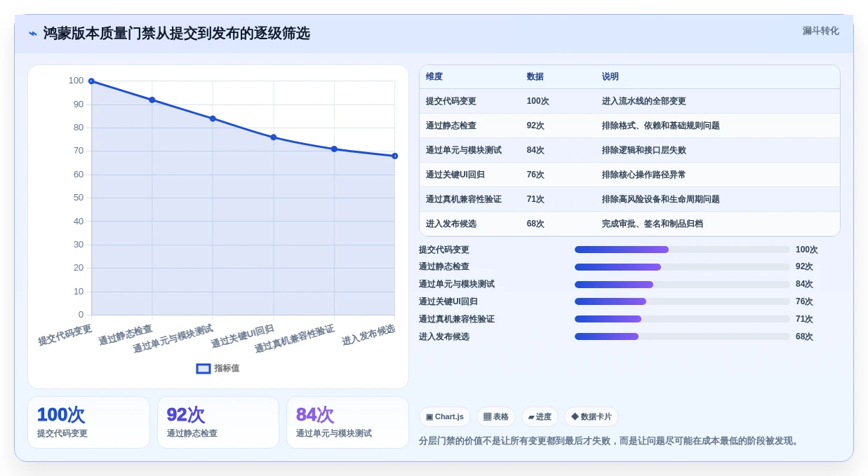Click 排除逻辑和接口层失败 description

pyautogui.click(x=644, y=150)
